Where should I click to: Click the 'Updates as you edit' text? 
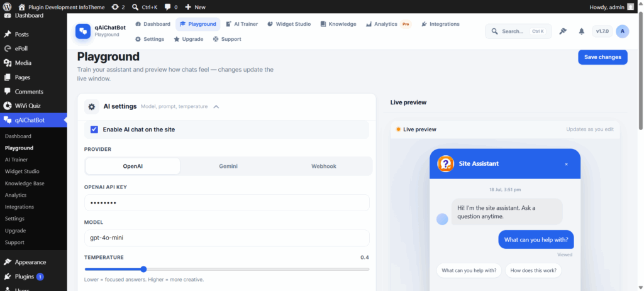(590, 129)
